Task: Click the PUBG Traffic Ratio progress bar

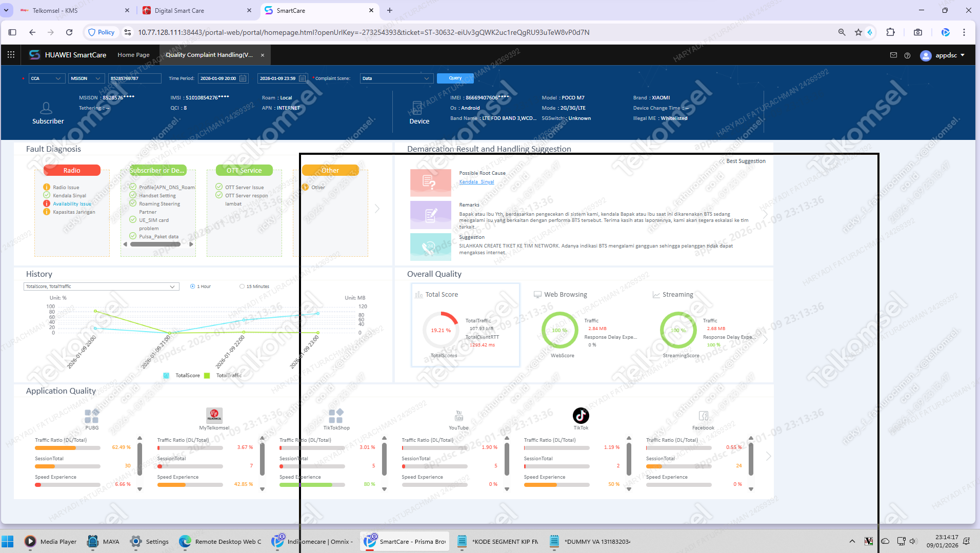Action: click(x=68, y=448)
